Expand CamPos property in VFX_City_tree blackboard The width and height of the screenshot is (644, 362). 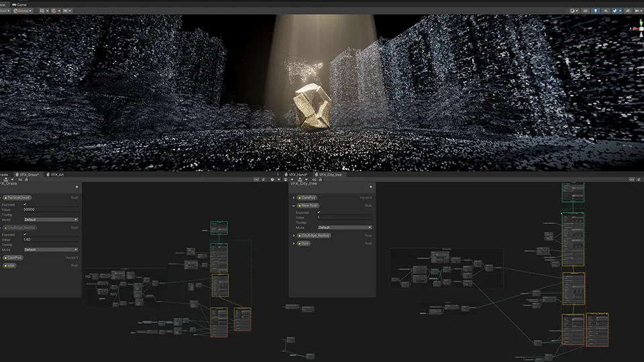[294, 198]
